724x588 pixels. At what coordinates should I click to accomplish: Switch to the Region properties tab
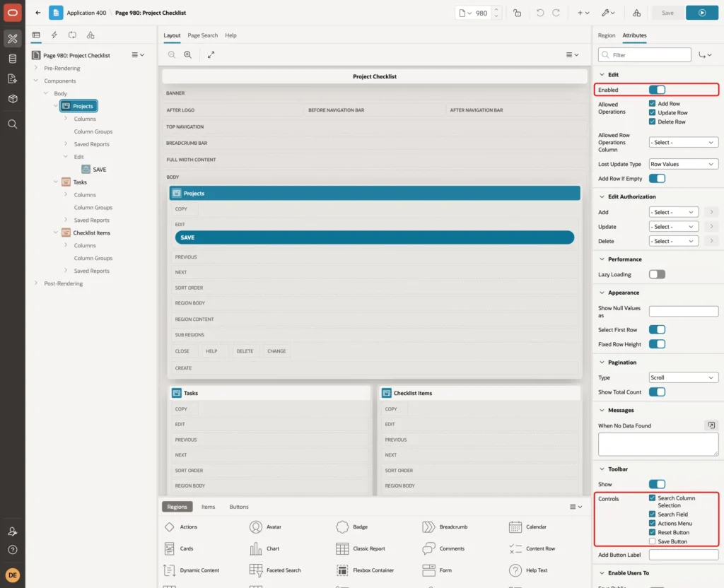coord(606,35)
